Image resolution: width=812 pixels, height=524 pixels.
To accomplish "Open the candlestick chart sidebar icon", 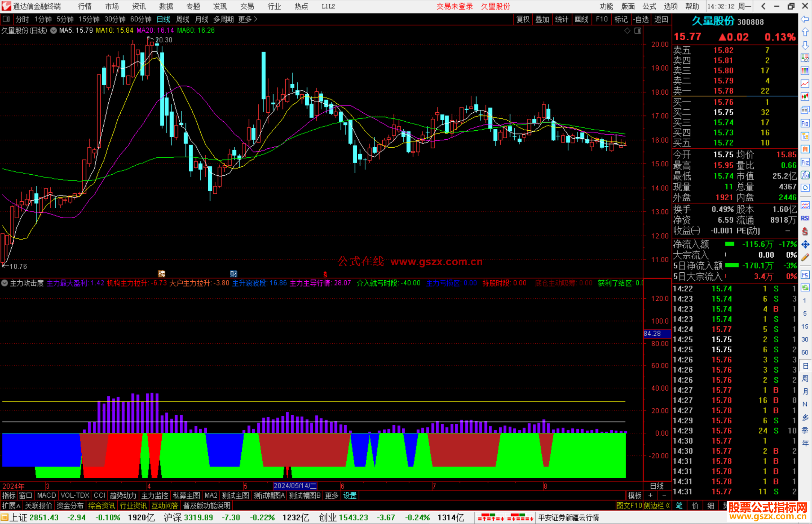I will (805, 97).
